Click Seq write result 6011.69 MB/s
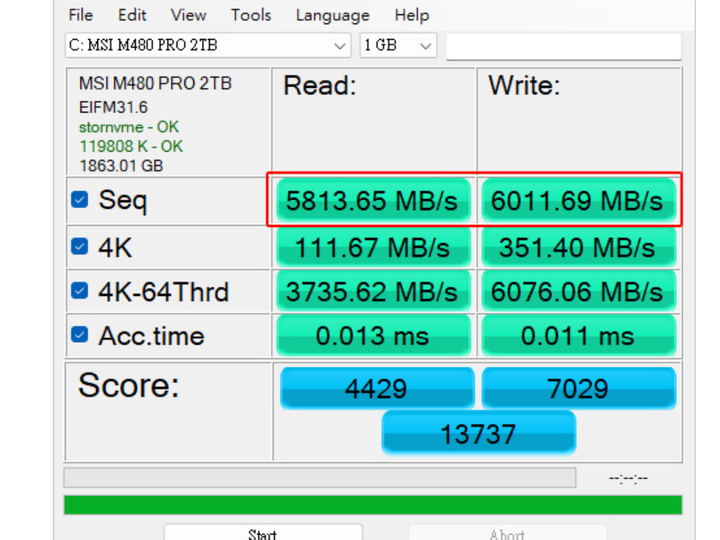Image resolution: width=720 pixels, height=540 pixels. (578, 201)
